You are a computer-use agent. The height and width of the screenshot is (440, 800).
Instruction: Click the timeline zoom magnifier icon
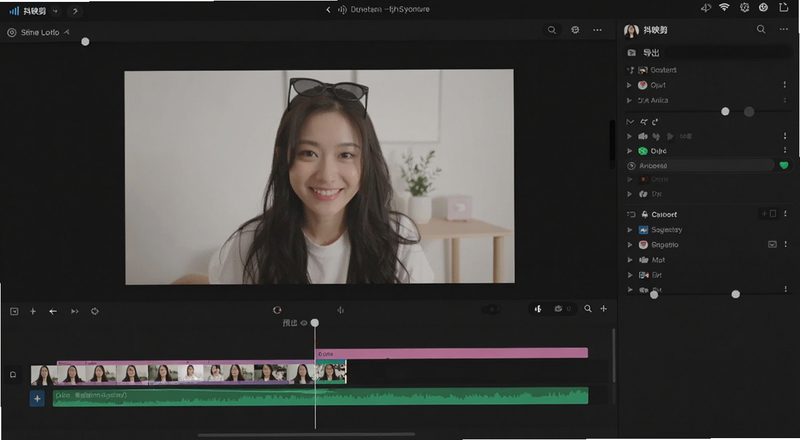pos(588,309)
